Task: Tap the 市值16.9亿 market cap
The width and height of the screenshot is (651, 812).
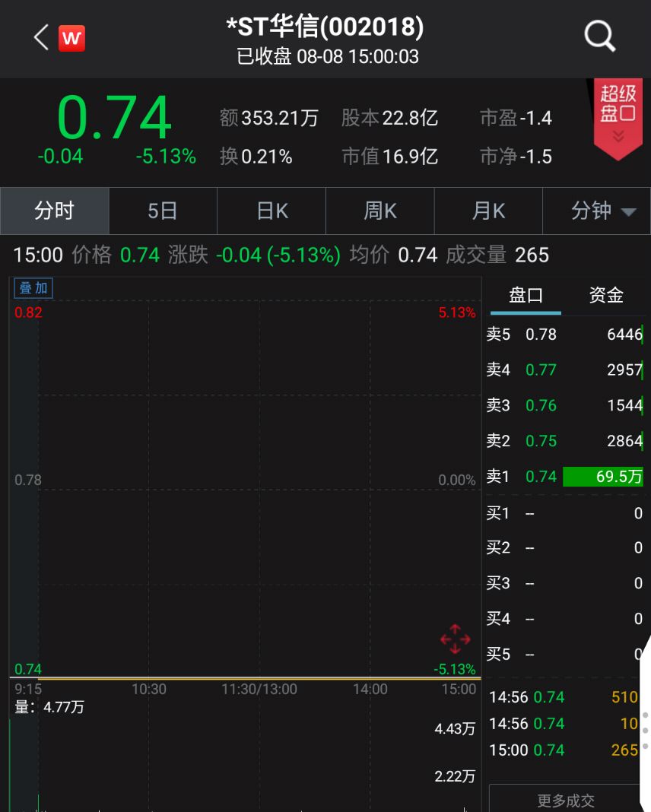Action: point(390,157)
